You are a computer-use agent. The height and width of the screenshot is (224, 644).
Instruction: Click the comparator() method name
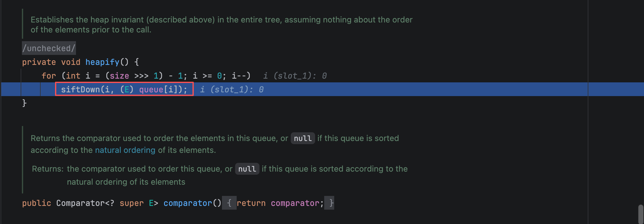click(x=188, y=203)
